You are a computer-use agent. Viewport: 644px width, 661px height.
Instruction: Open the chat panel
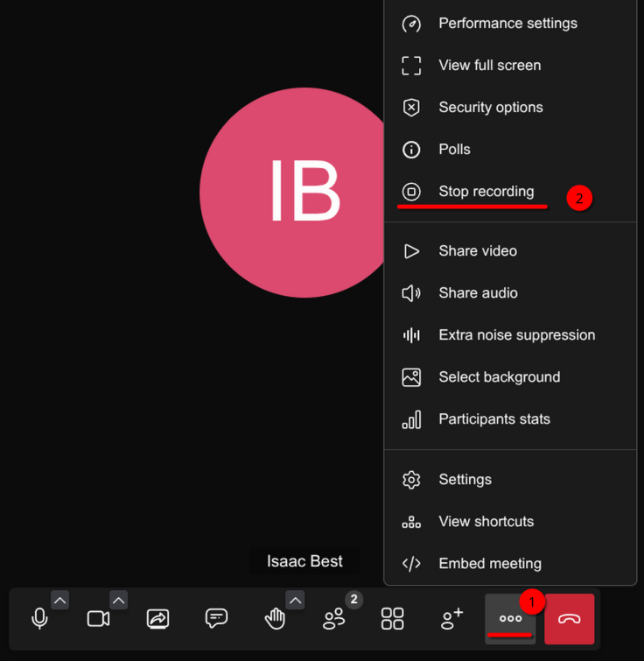click(216, 618)
